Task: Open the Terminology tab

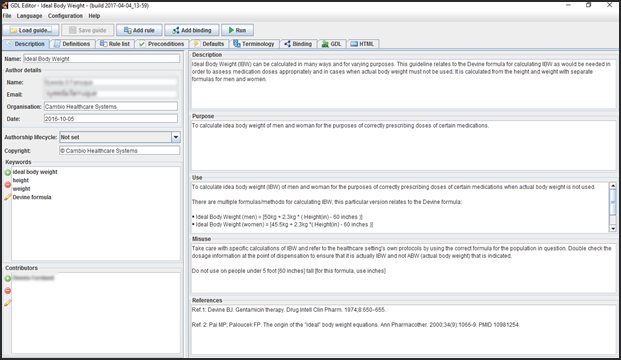Action: (x=254, y=44)
